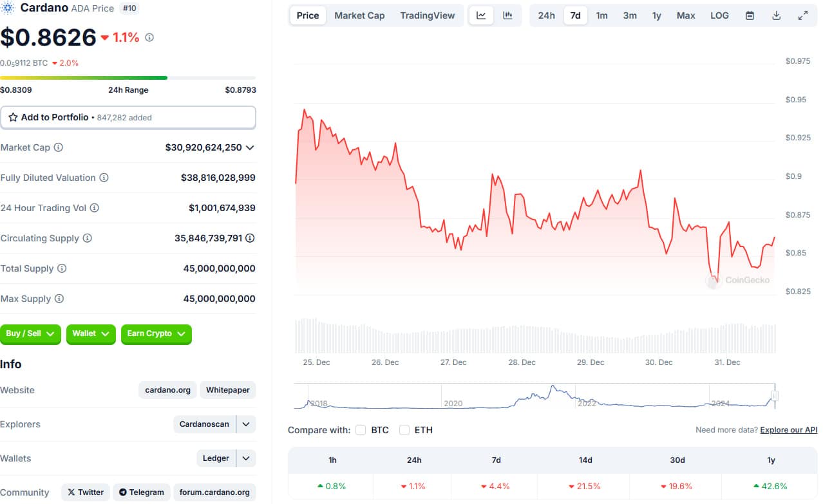Screen dimensions: 823x504
Task: Download the chart data
Action: tap(776, 15)
